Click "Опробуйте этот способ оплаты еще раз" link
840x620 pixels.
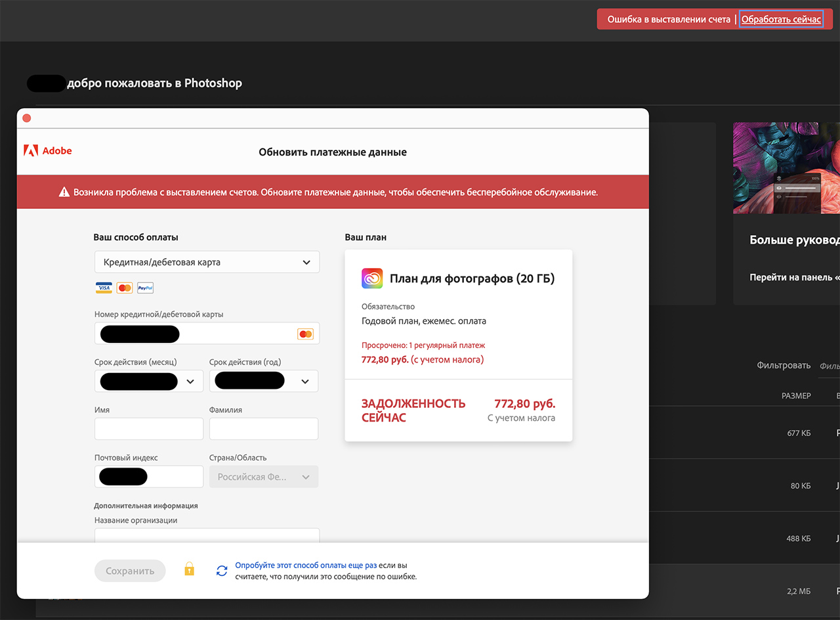pyautogui.click(x=305, y=565)
